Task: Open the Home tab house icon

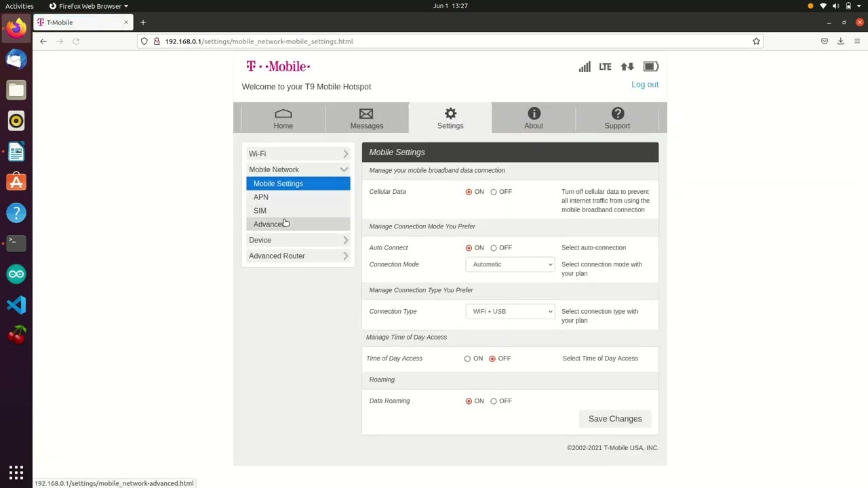Action: click(283, 113)
